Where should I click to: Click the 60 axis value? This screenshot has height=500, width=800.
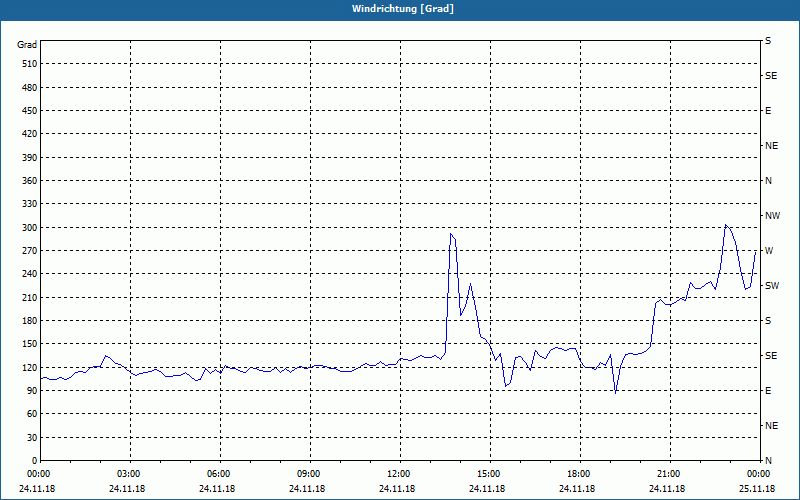[x=32, y=414]
